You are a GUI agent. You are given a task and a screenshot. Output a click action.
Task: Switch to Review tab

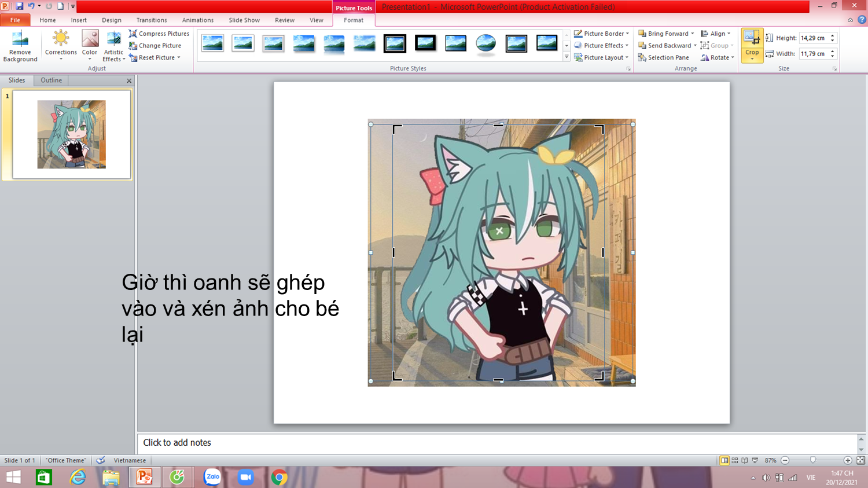tap(285, 20)
